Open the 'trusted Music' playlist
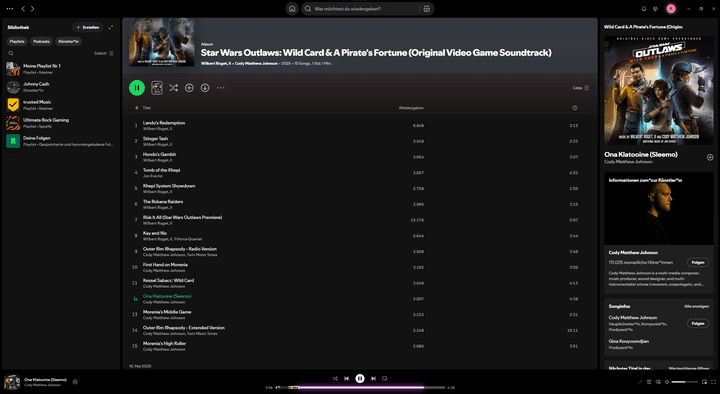Image resolution: width=720 pixels, height=394 pixels. (61, 105)
